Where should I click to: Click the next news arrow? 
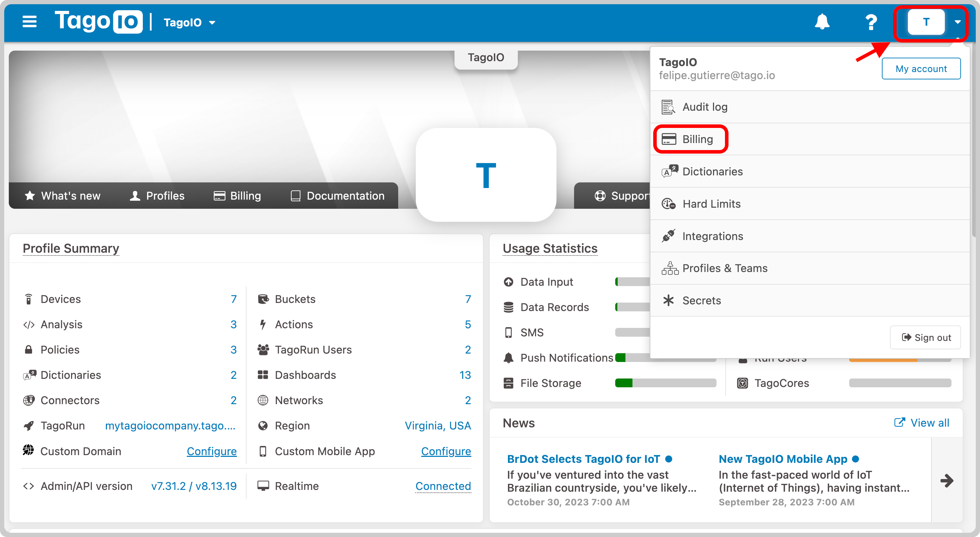(x=947, y=481)
